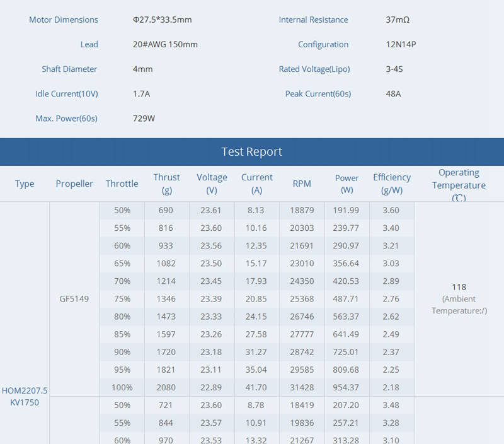
Task: Select the Thrust (g) column header
Action: coord(166,184)
